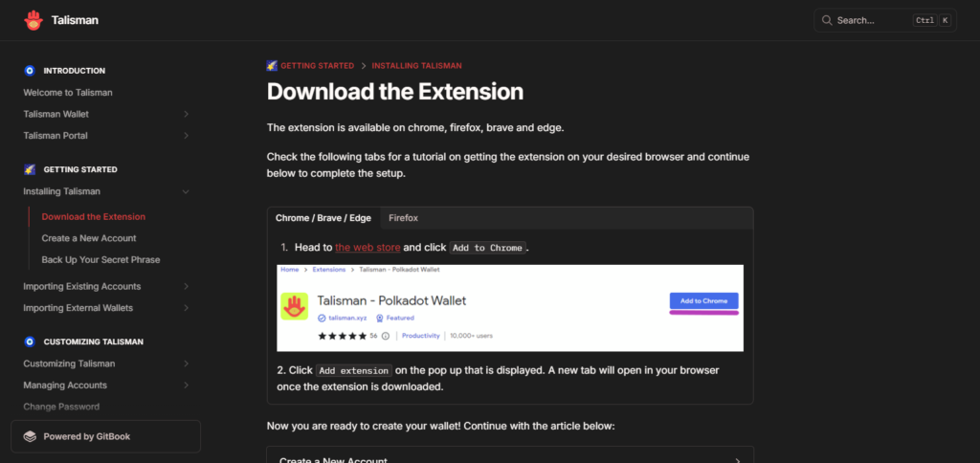
Task: Open Create a New Account sidebar page
Action: 89,238
